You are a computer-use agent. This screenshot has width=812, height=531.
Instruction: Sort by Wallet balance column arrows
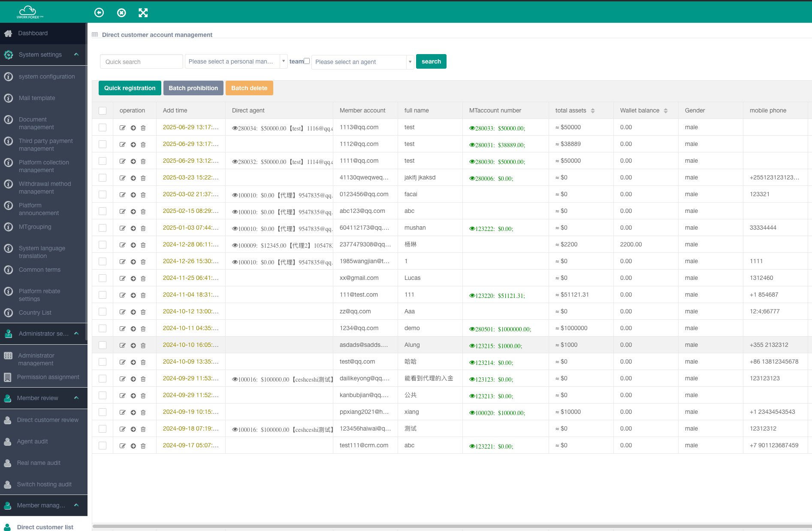pos(666,111)
